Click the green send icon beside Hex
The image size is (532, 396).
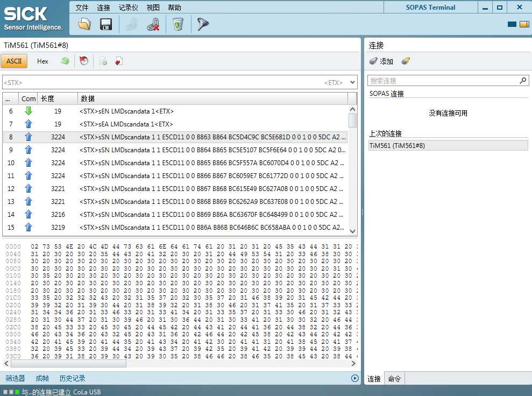coord(65,61)
